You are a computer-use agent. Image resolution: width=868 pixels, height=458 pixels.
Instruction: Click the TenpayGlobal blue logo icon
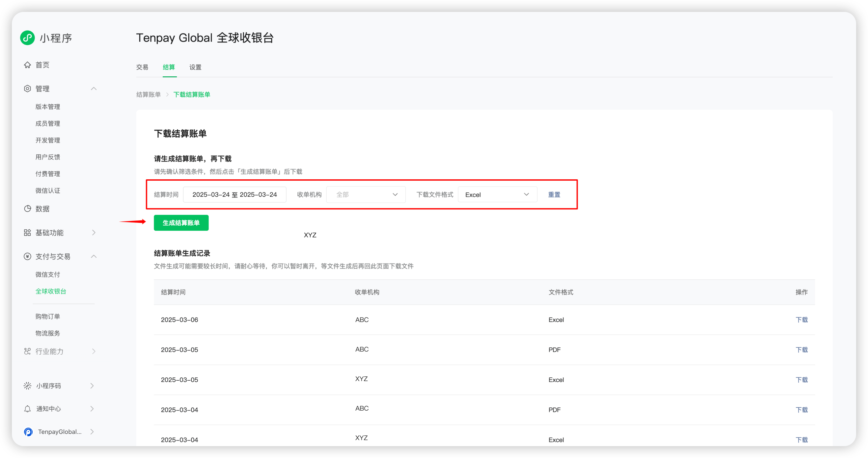click(28, 432)
